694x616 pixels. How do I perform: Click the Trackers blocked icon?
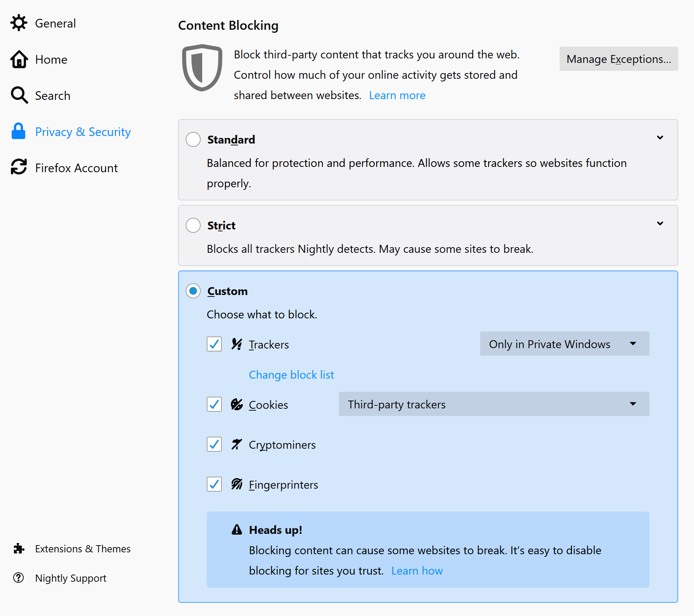pos(237,344)
